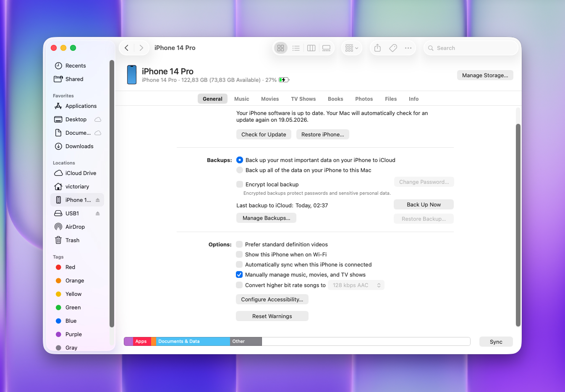Select the Orange tag
This screenshot has height=392, width=565.
point(77,281)
